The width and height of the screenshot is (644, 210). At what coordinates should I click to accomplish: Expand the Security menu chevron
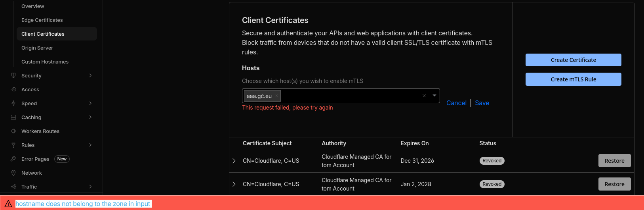tap(90, 75)
